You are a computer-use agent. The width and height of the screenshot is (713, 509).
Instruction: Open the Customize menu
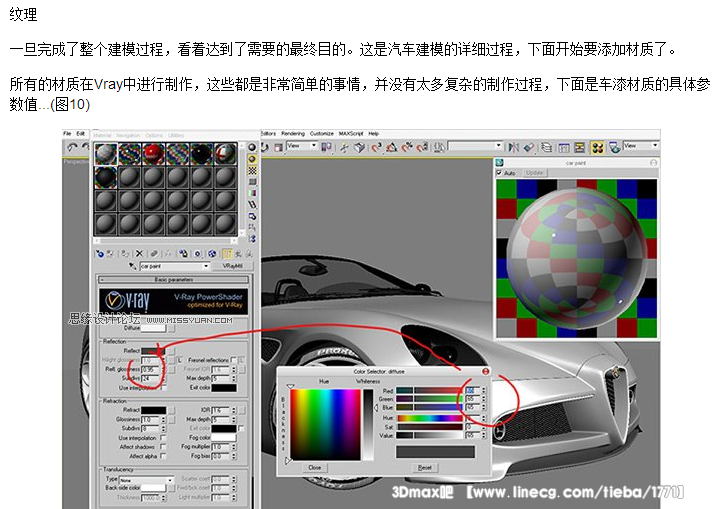(x=321, y=134)
